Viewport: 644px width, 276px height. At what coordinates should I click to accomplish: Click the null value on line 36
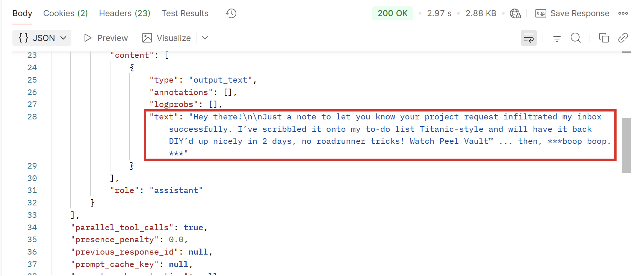(x=198, y=252)
